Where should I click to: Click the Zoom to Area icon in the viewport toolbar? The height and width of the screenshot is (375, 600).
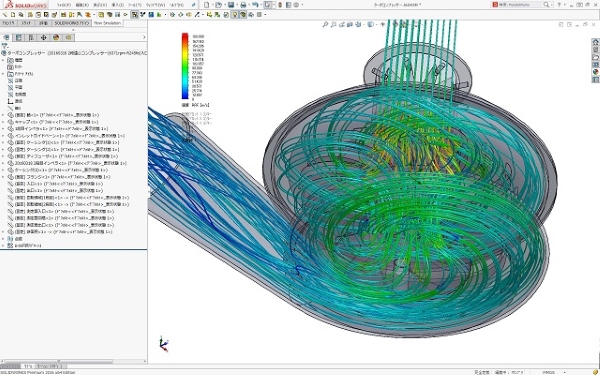pyautogui.click(x=334, y=24)
